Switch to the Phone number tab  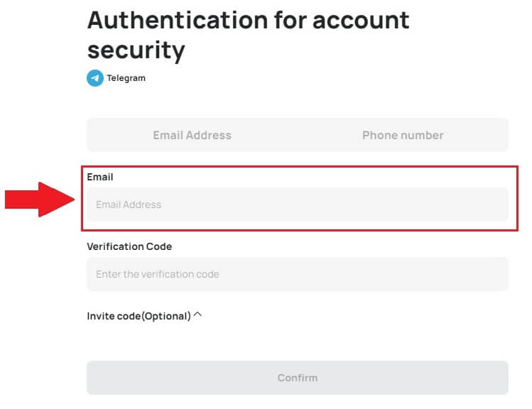pos(402,135)
